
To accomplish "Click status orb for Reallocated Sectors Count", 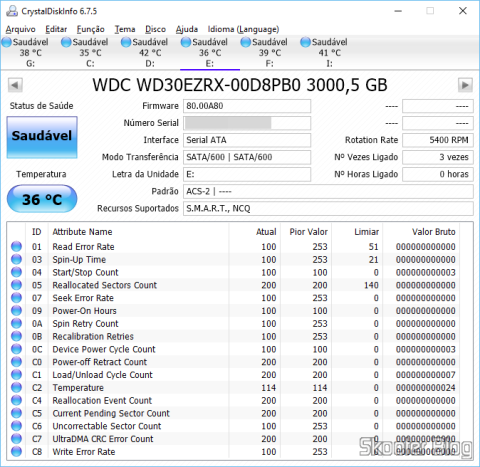I will [x=16, y=285].
